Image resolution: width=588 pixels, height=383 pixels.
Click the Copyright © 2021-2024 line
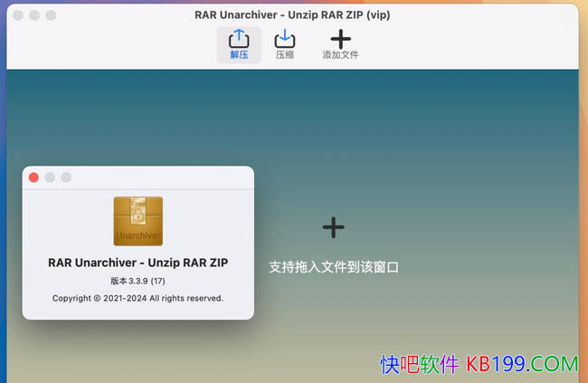click(138, 298)
